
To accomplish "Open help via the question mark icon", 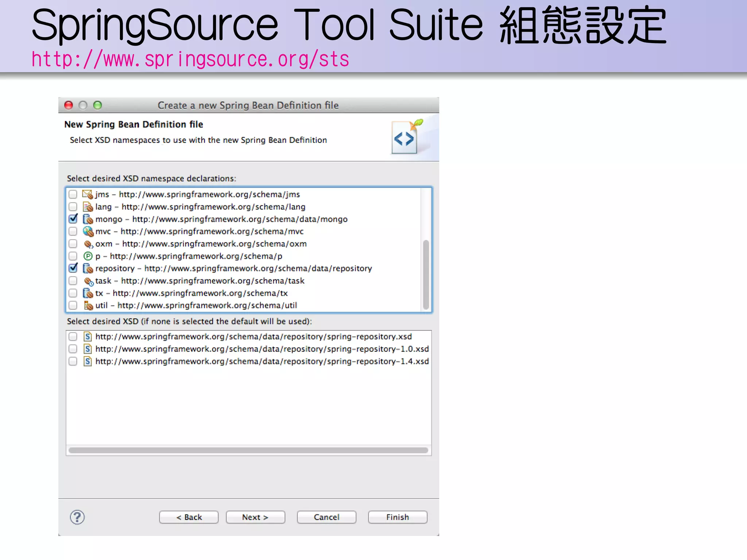I will pyautogui.click(x=77, y=517).
